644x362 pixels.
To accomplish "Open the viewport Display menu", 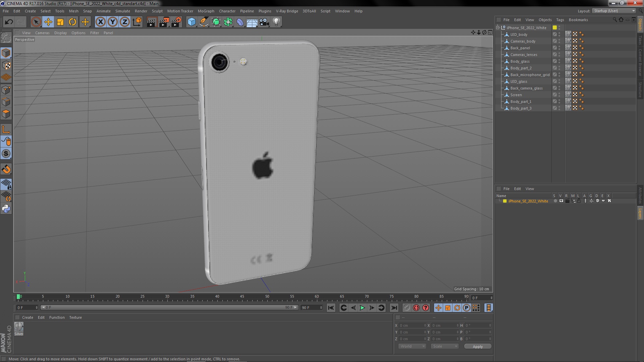I will pos(60,33).
